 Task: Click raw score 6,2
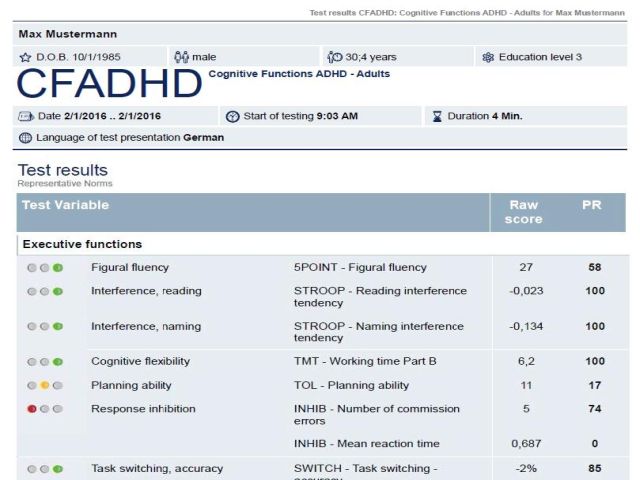tap(526, 361)
